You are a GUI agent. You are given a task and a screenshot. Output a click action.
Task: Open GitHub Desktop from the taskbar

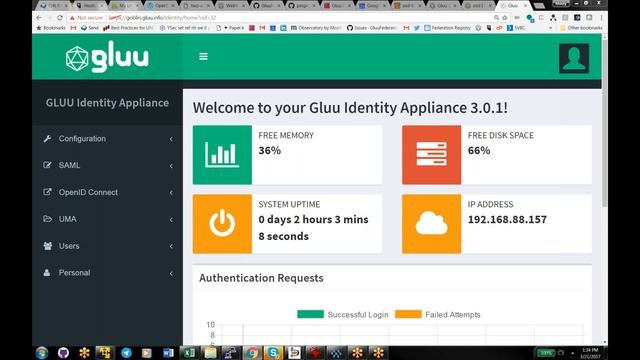tap(63, 353)
